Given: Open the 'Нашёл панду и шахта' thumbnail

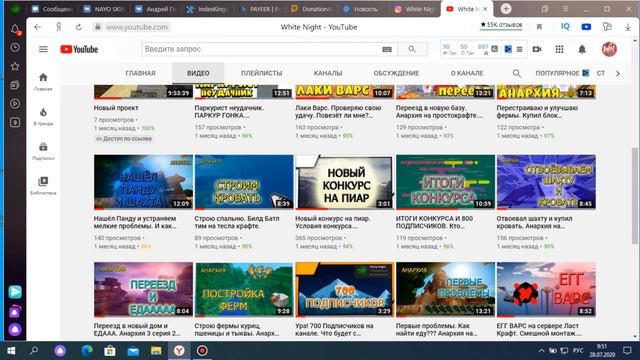Looking at the screenshot, I should tap(143, 182).
